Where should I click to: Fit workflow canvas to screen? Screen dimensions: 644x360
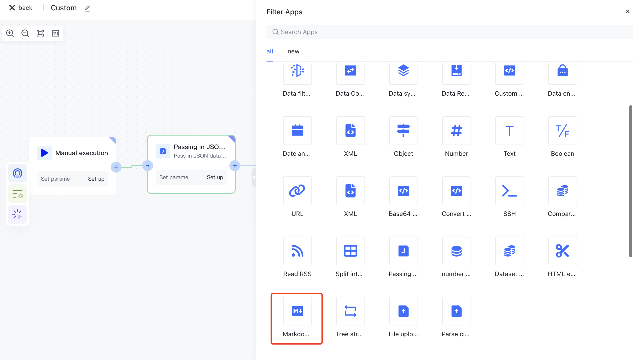pyautogui.click(x=40, y=33)
